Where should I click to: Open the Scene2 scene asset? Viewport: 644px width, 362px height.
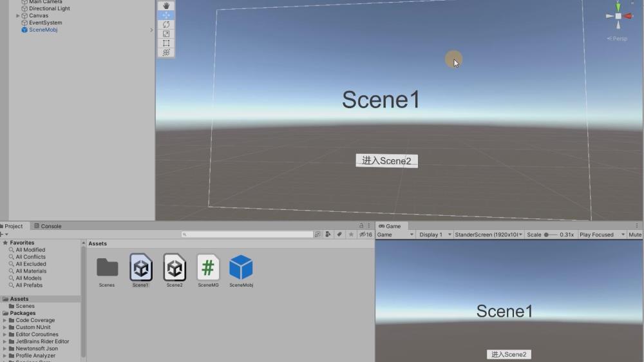pos(175,268)
